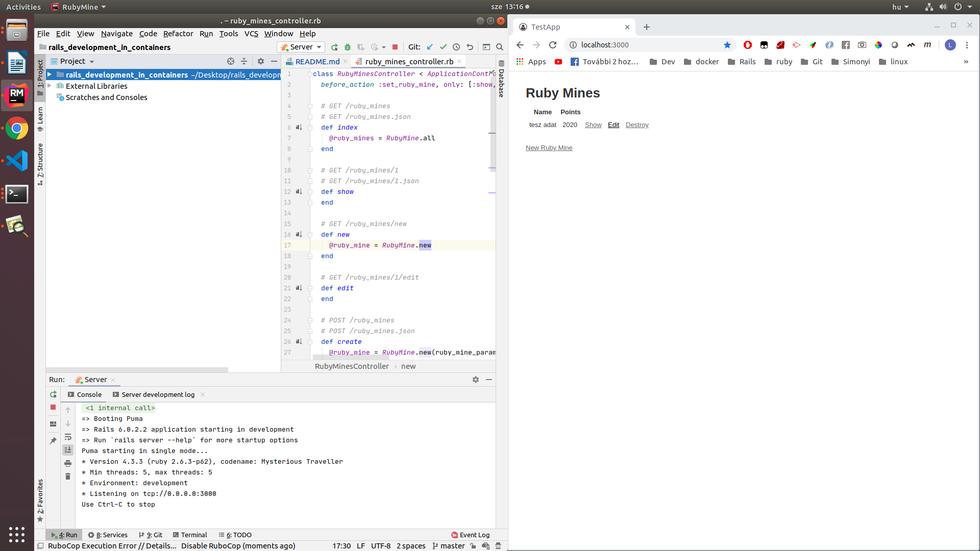Click the Git update project arrow
Viewport: 980px width, 551px height.
(x=430, y=47)
